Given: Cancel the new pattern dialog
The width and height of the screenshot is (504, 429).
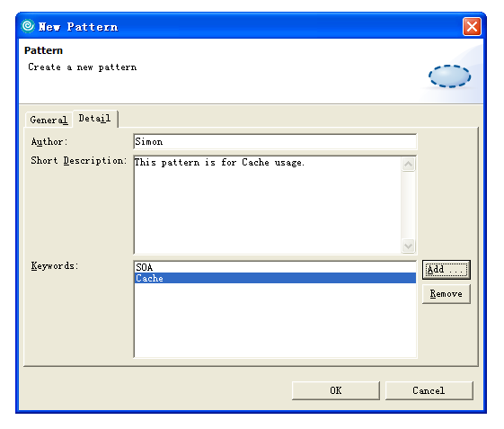Looking at the screenshot, I should (429, 390).
